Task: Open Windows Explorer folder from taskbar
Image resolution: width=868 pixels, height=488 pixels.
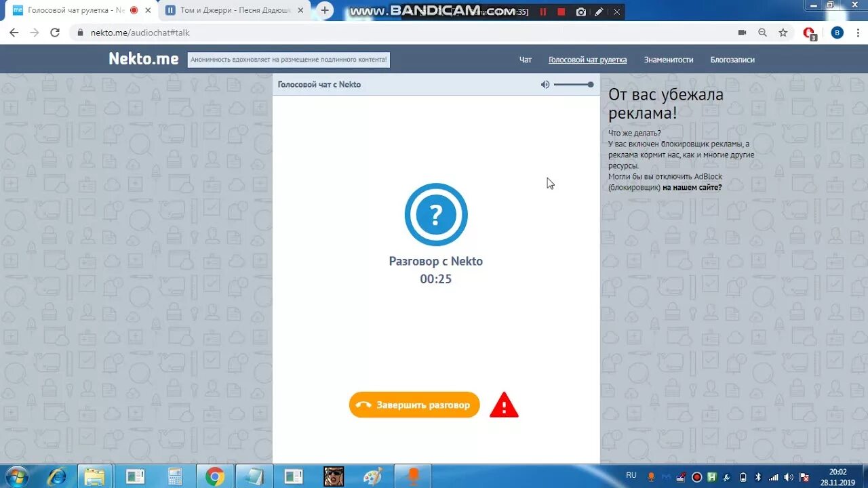Action: click(94, 476)
